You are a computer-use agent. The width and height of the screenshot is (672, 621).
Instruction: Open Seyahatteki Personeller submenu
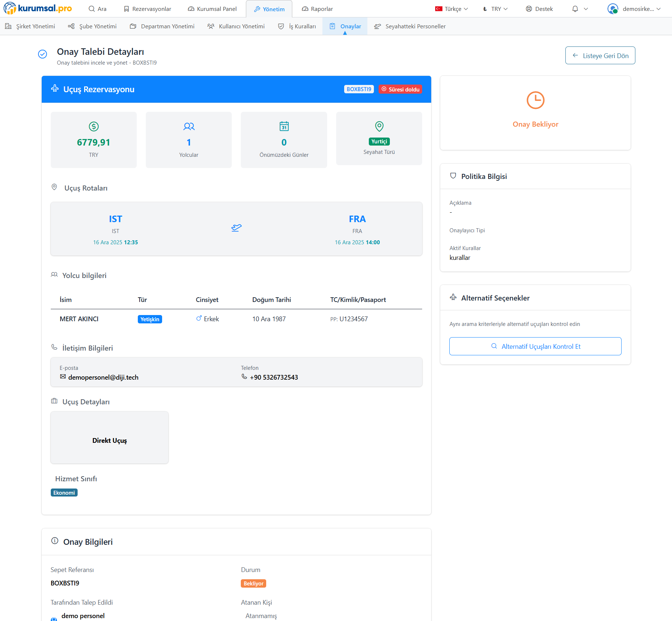click(x=410, y=26)
